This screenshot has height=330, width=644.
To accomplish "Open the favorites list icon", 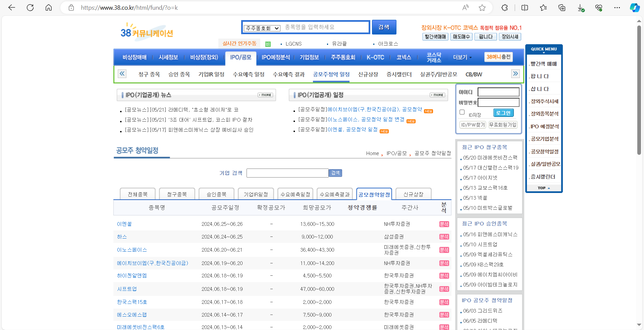I will coord(543,8).
